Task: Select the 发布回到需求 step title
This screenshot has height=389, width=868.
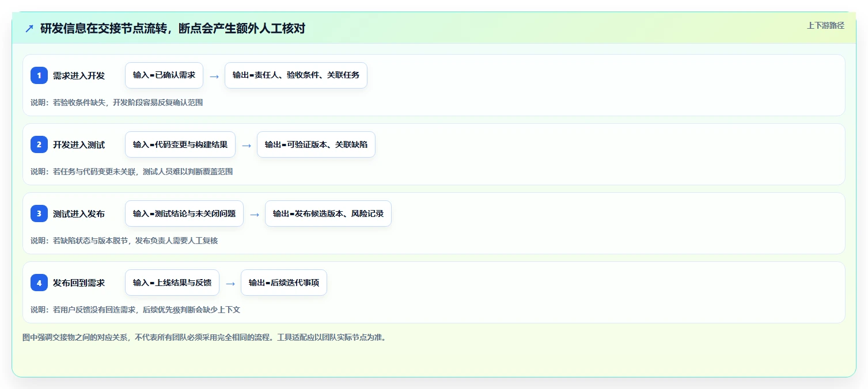Action: 79,283
